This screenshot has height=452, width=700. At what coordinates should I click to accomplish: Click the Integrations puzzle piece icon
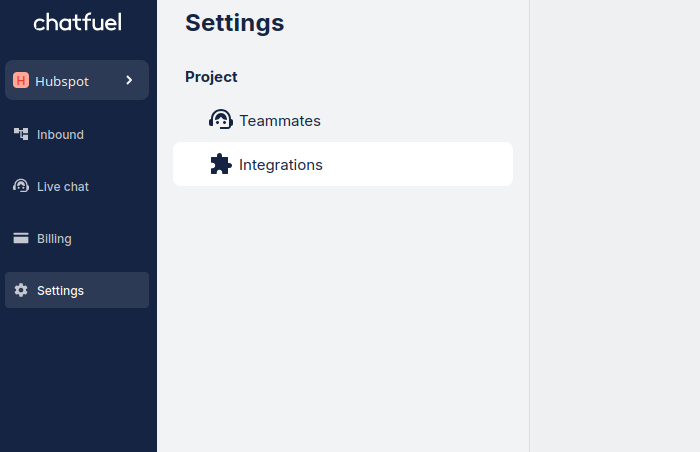220,164
